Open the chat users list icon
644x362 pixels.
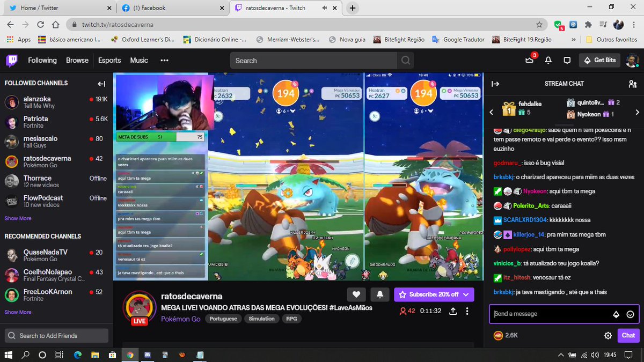pos(632,84)
